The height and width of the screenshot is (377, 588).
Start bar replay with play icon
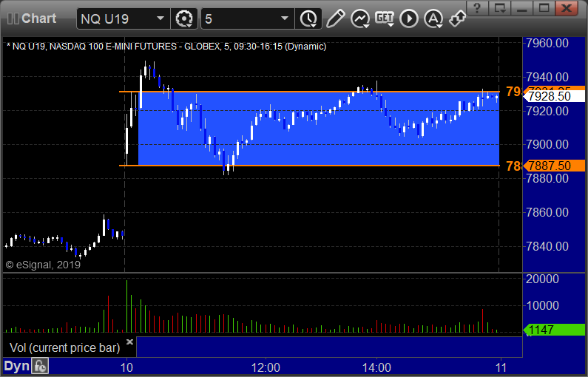pyautogui.click(x=409, y=18)
